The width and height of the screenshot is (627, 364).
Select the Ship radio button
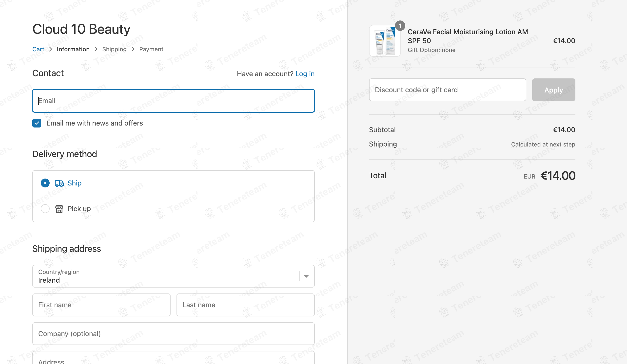(x=45, y=183)
